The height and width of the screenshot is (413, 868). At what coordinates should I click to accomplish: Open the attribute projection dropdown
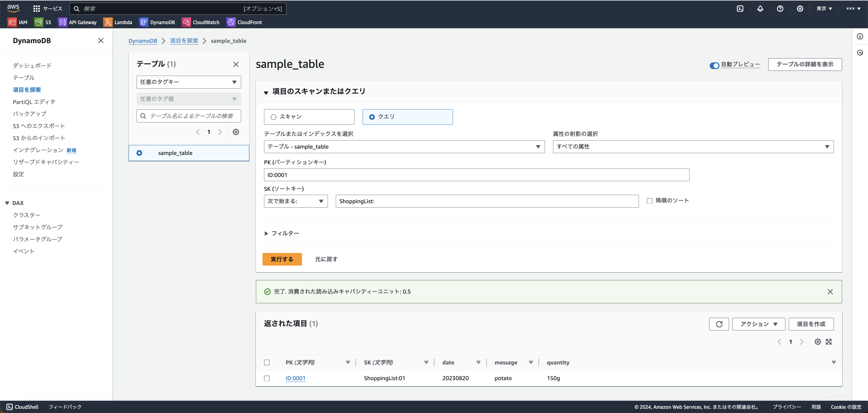coord(693,147)
